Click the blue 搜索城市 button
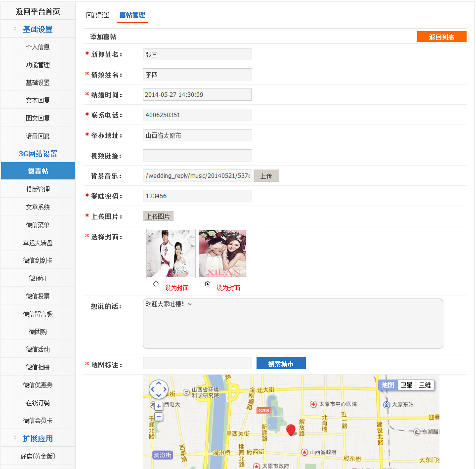The width and height of the screenshot is (476, 469). [x=281, y=363]
